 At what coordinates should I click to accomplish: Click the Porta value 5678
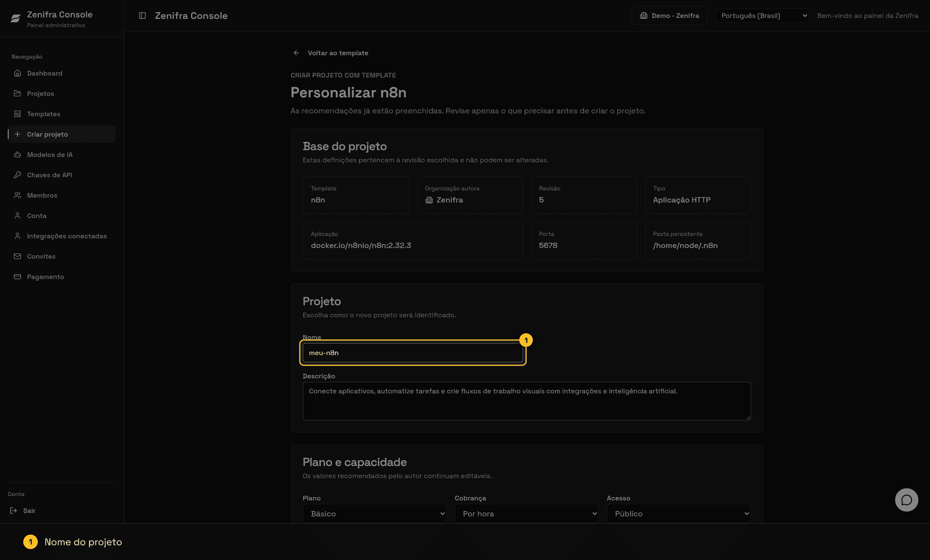(548, 246)
